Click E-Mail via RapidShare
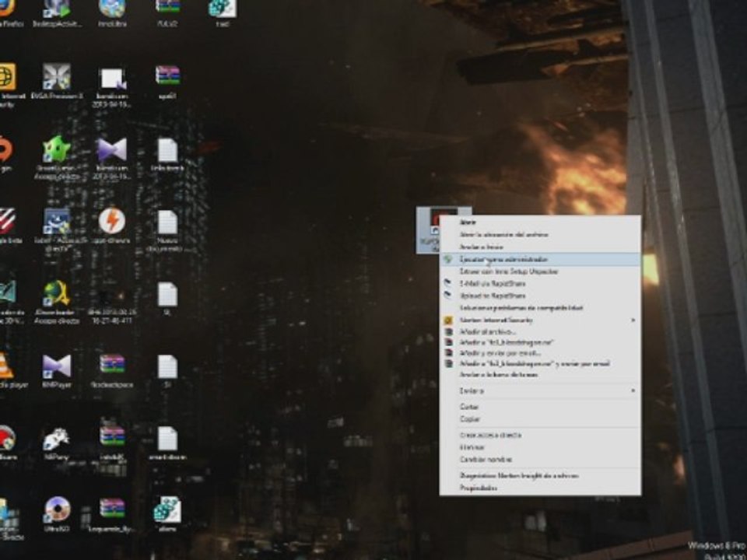The height and width of the screenshot is (560, 747). (x=540, y=284)
